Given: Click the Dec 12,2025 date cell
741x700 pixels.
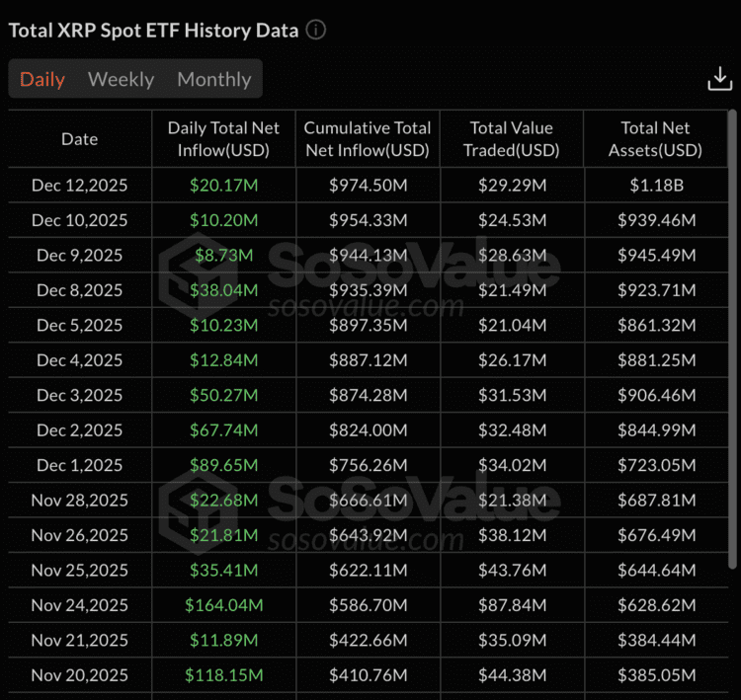Looking at the screenshot, I should 79,186.
